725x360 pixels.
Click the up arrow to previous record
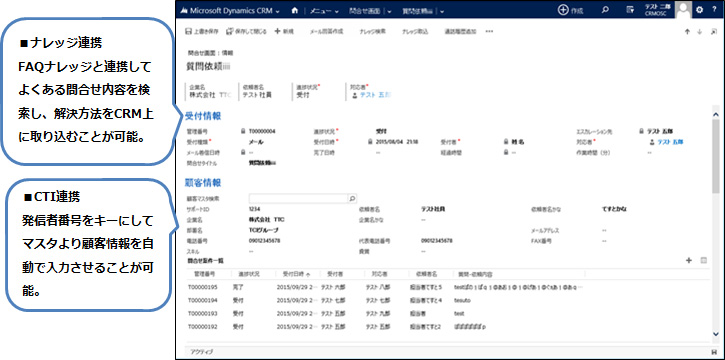coord(687,31)
